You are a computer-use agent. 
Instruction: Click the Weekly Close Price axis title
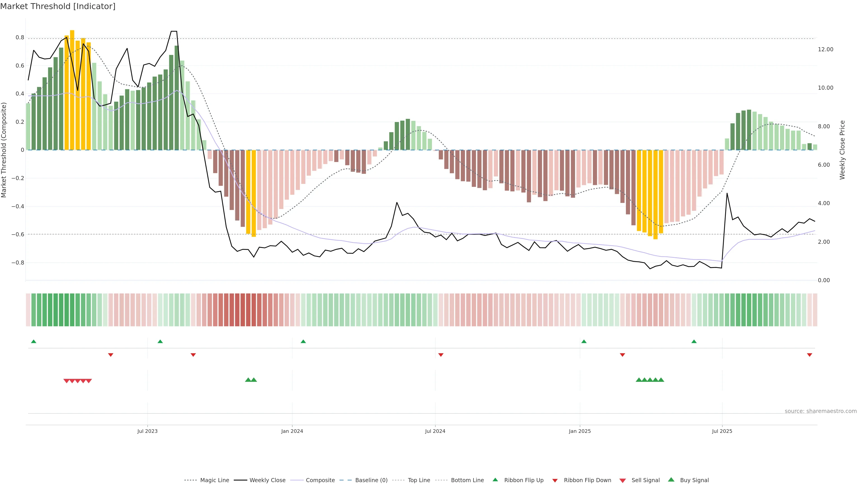click(842, 150)
